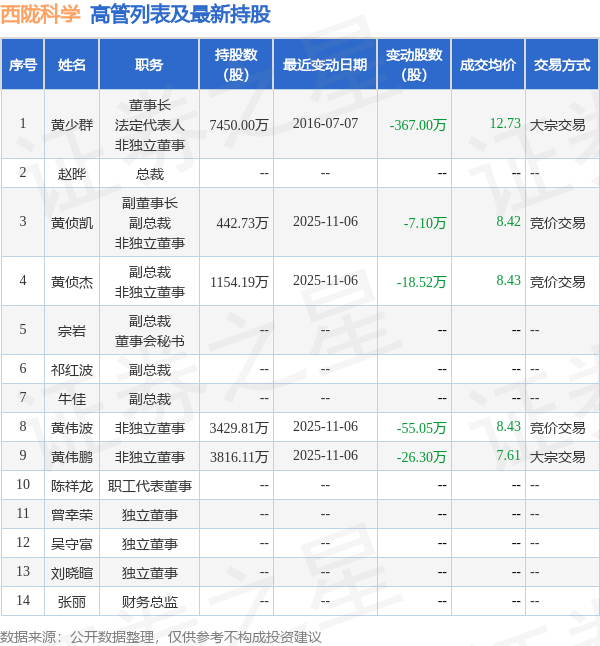Click the 序号 column header

[x=23, y=65]
